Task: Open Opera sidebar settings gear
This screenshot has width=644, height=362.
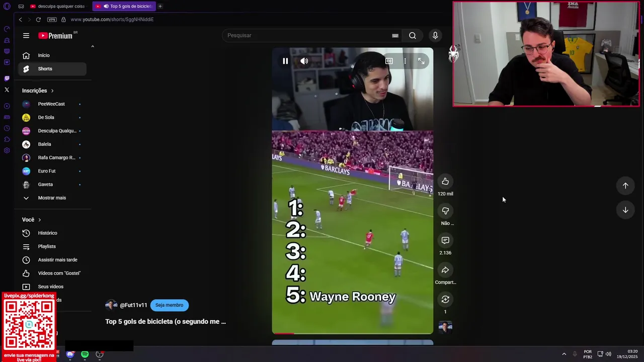Action: tap(7, 151)
